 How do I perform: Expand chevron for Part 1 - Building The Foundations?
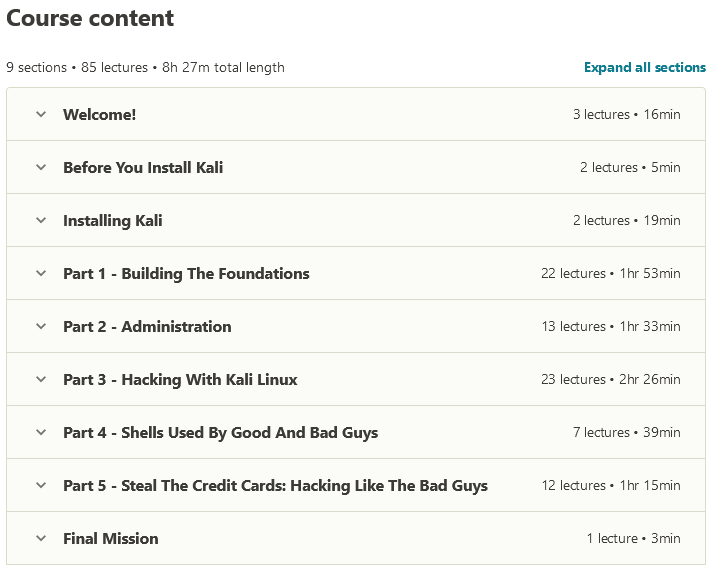pyautogui.click(x=41, y=273)
